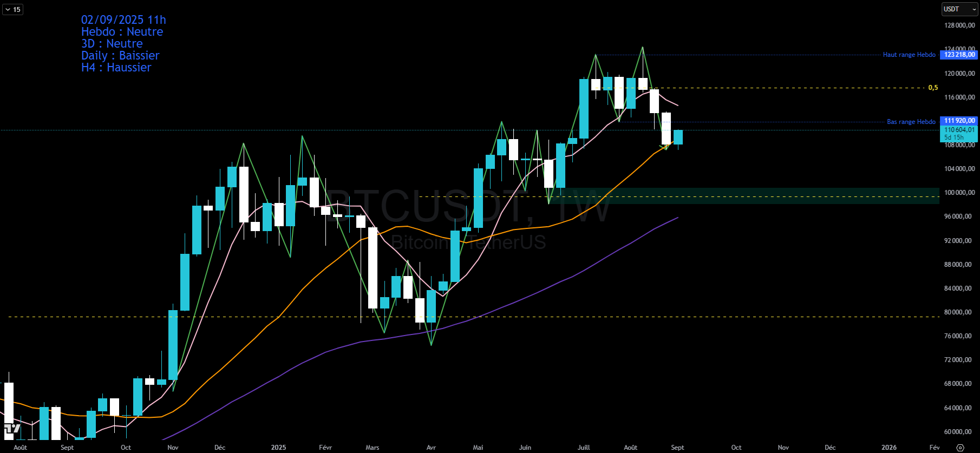
Task: Click the latest cyan weekly candle
Action: coord(678,137)
